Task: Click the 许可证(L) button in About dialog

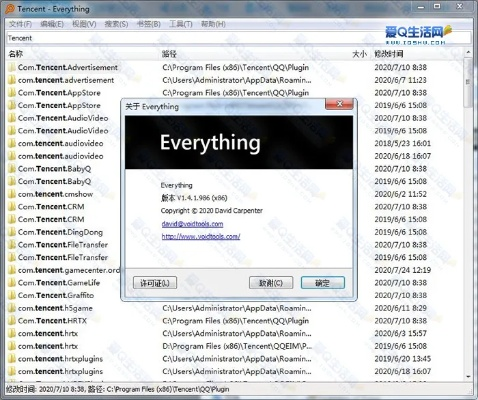Action: click(x=155, y=283)
